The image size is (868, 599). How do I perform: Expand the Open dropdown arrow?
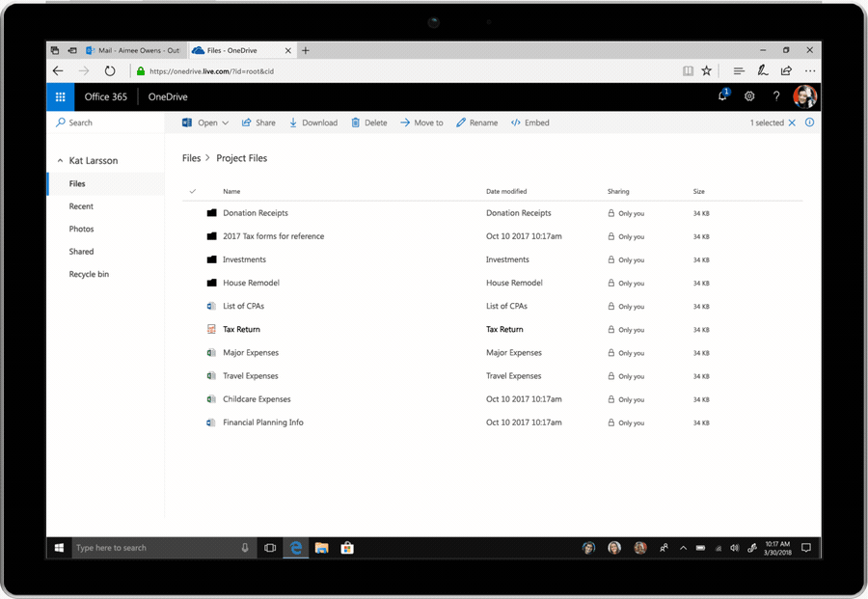226,123
